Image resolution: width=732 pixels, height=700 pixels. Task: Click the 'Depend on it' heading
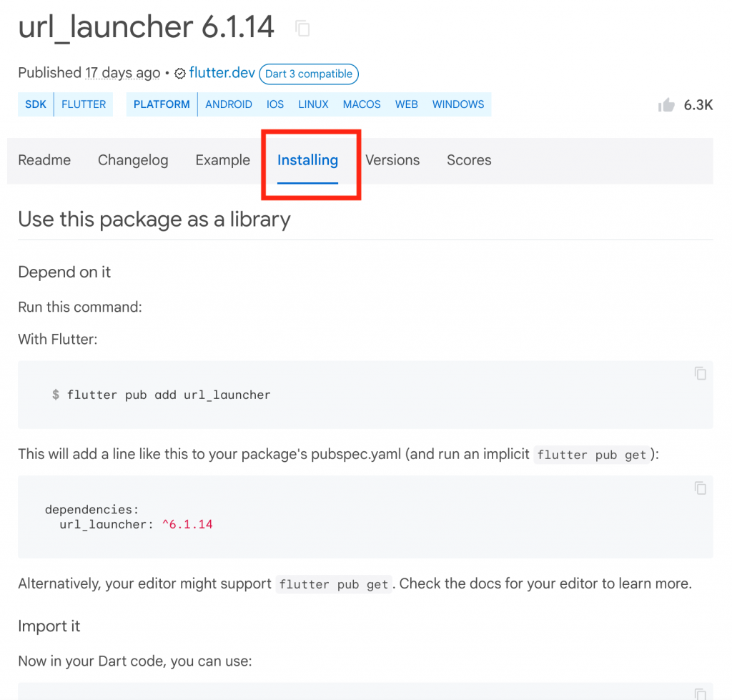(64, 272)
